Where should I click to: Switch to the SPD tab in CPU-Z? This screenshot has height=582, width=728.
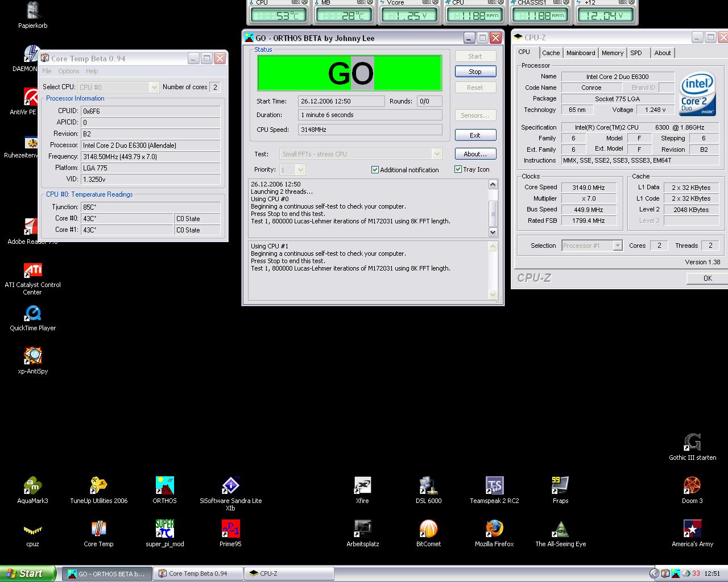pyautogui.click(x=636, y=53)
